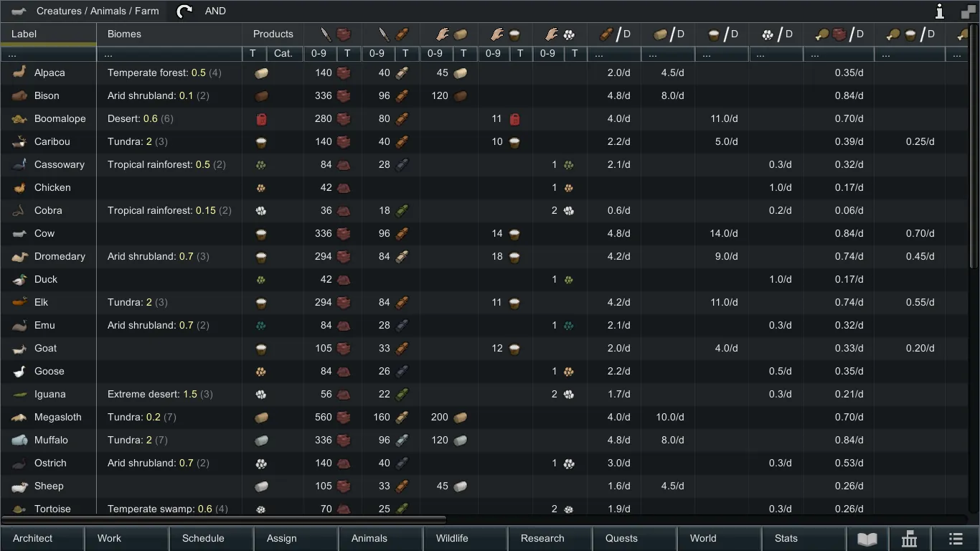Sort by the meat amount column icon
980x551 pixels.
[334, 34]
